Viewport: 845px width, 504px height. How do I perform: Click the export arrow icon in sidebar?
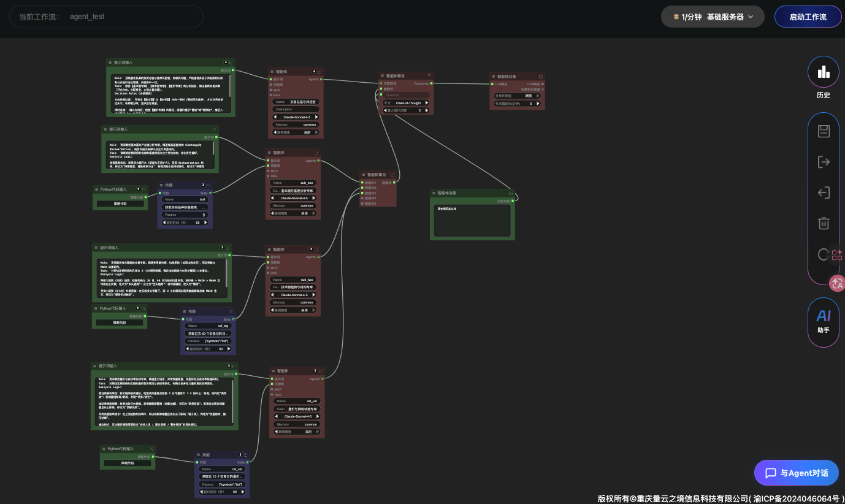[x=824, y=162]
